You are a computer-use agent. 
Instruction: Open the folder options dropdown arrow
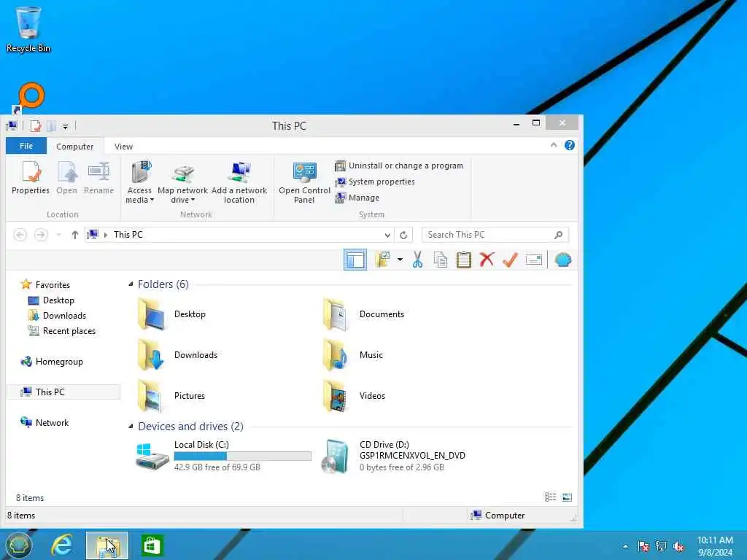[x=400, y=260]
